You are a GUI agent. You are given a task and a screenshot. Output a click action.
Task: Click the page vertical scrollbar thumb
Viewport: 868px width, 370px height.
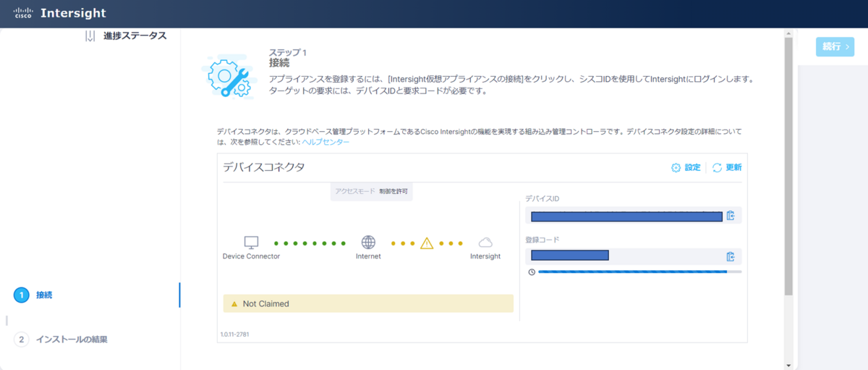(x=788, y=167)
